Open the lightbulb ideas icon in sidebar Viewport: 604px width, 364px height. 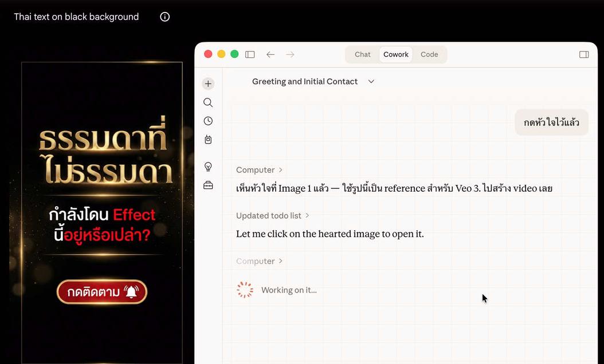208,166
